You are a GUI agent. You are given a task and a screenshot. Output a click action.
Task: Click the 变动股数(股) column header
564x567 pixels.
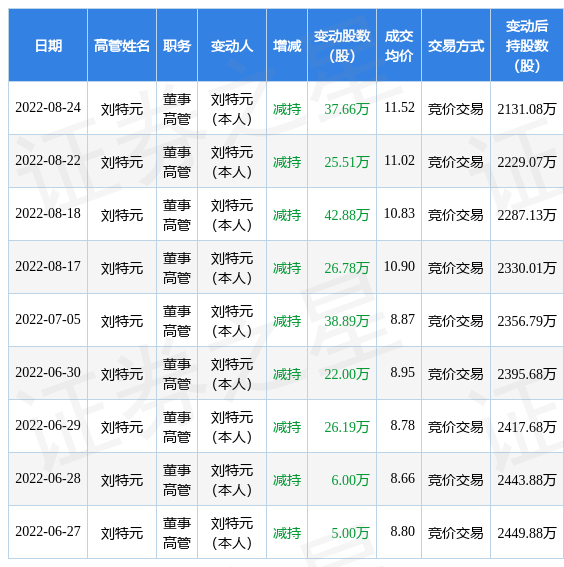click(342, 46)
